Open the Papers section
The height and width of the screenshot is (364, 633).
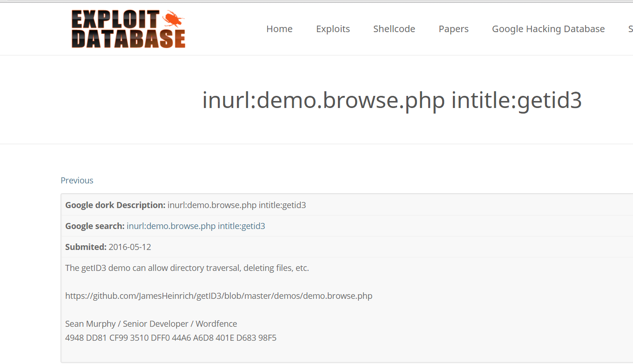point(453,29)
